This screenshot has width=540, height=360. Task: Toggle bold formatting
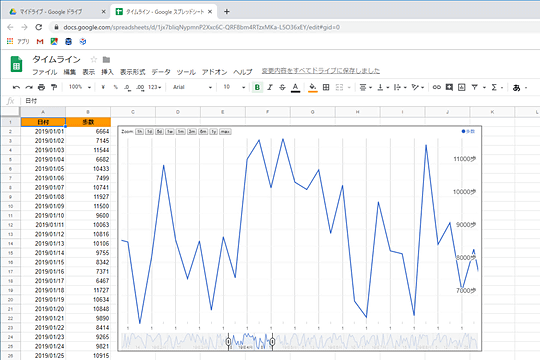click(x=257, y=88)
